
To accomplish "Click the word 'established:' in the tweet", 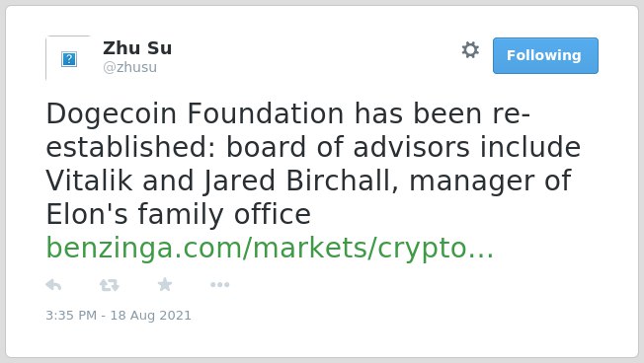I will [x=130, y=147].
